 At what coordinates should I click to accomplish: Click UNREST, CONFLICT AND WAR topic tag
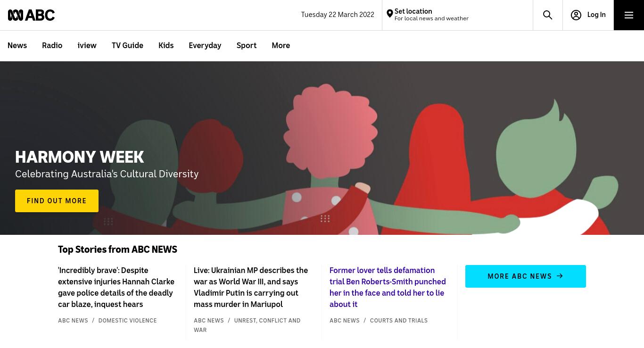pyautogui.click(x=247, y=325)
